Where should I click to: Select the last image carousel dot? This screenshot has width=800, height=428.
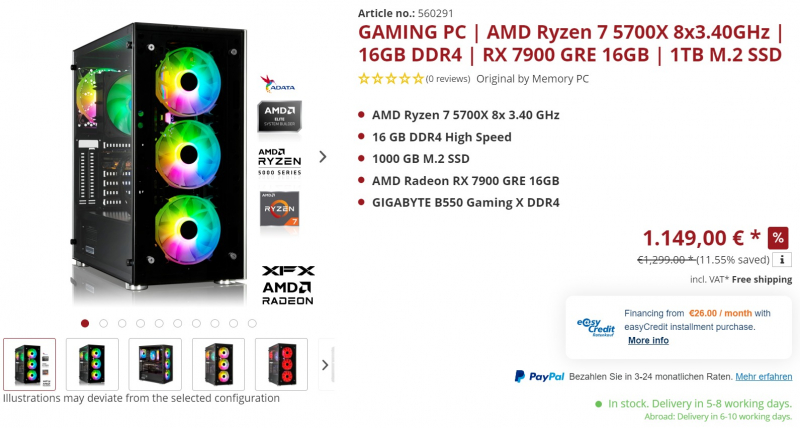252,323
